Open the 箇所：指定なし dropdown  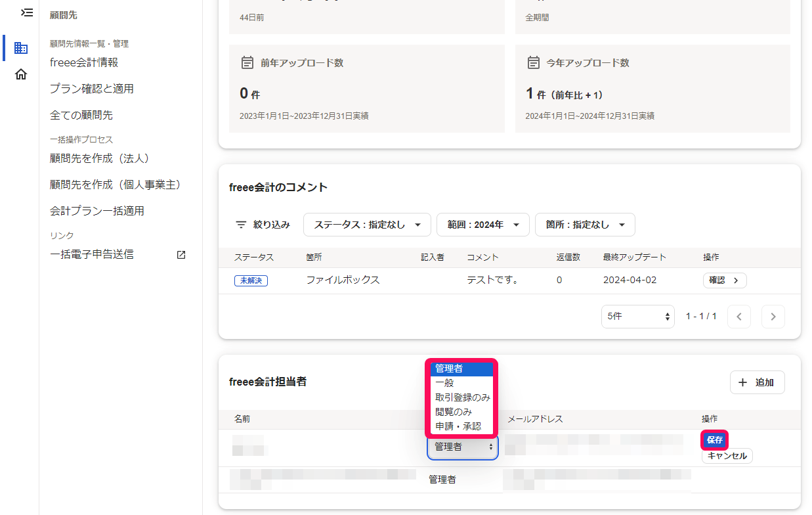pos(585,225)
